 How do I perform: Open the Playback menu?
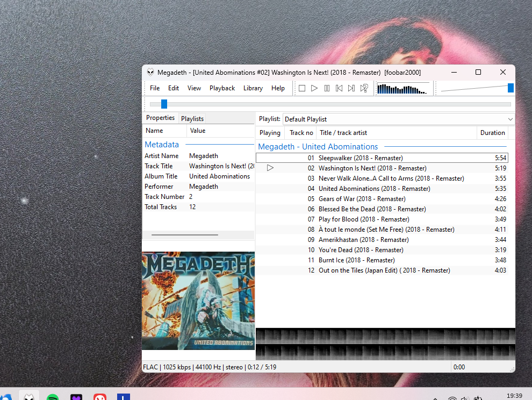point(222,88)
